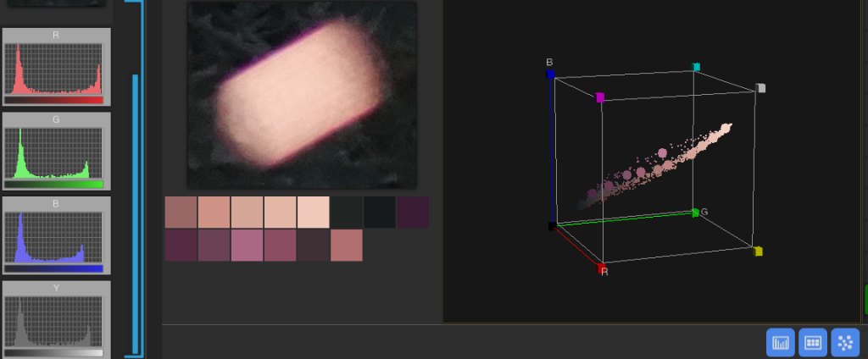
Task: Click the pink eraser image preview
Action: 302,95
